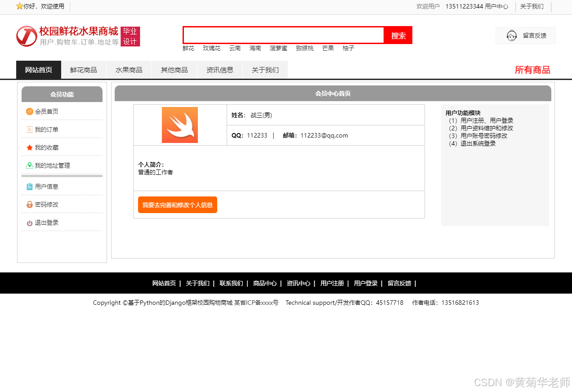Click the email text 112233@qq.com
The width and height of the screenshot is (572, 392).
pos(324,135)
